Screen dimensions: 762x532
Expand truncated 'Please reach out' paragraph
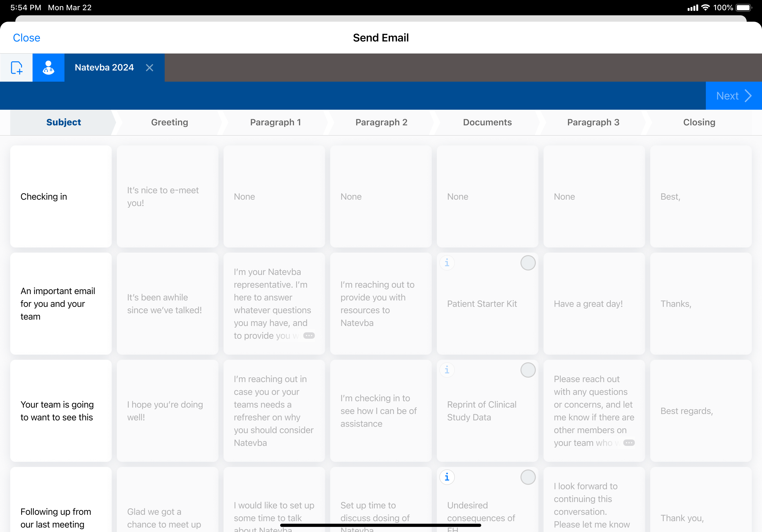(629, 443)
